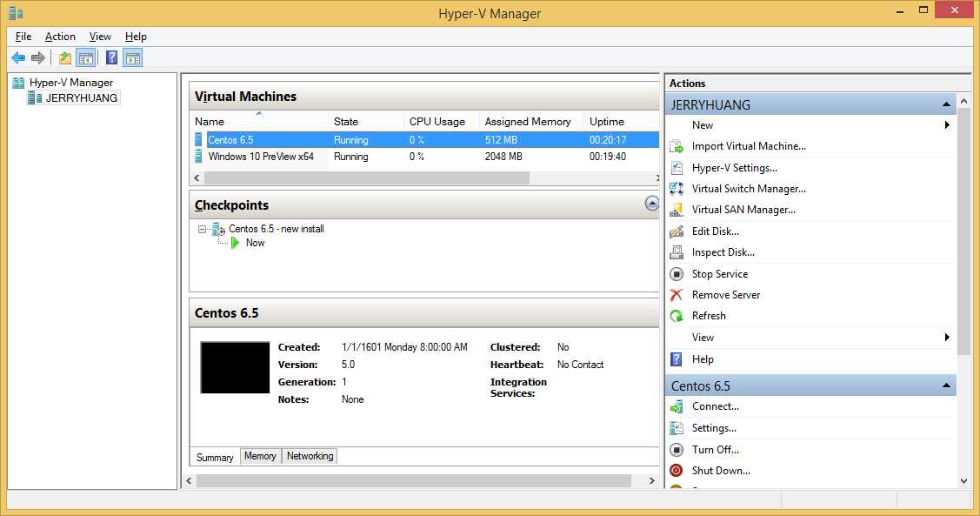Click the Centos 6.5 black screen thumbnail

[x=235, y=367]
